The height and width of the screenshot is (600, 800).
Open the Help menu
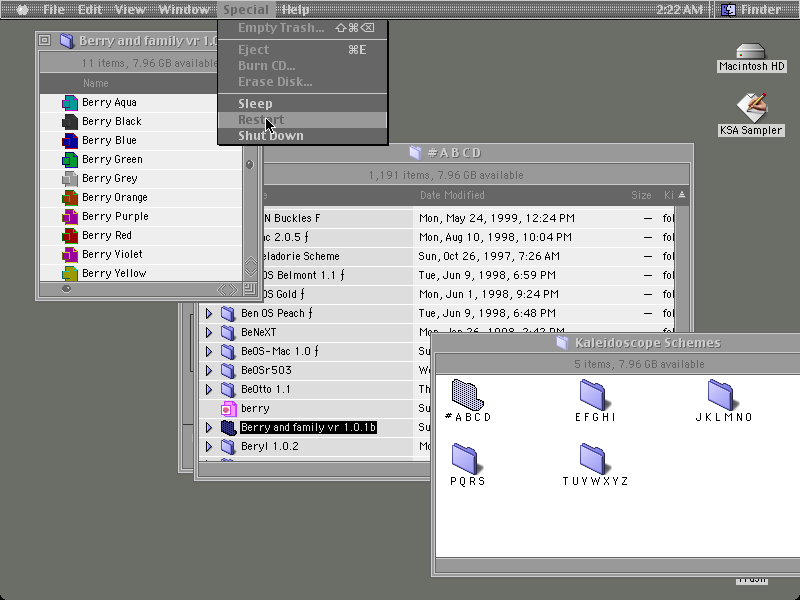295,10
